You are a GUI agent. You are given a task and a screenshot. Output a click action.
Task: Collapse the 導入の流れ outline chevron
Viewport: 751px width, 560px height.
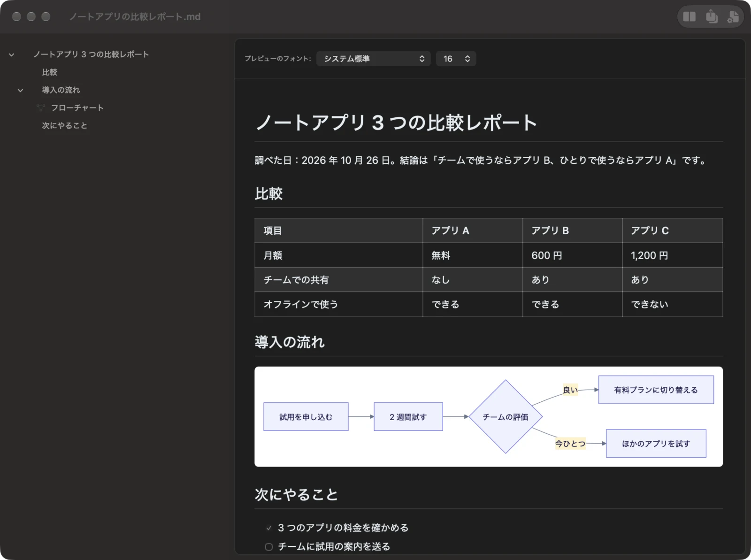point(20,90)
